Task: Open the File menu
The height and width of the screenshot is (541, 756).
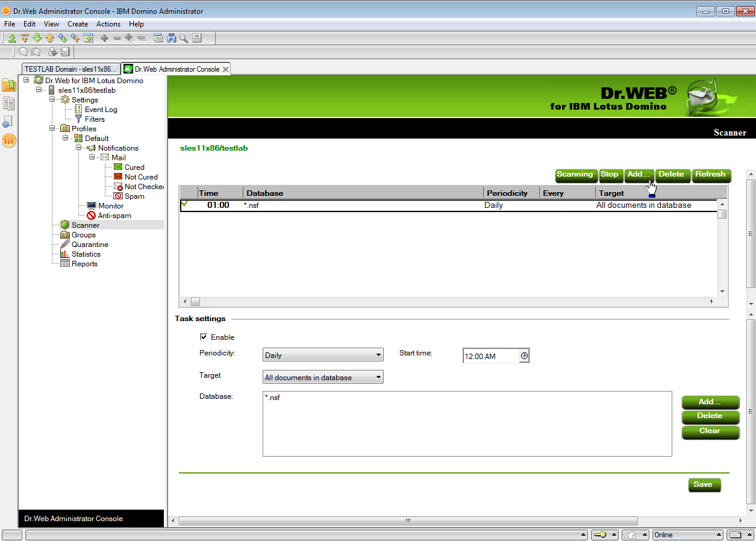Action: (x=10, y=24)
